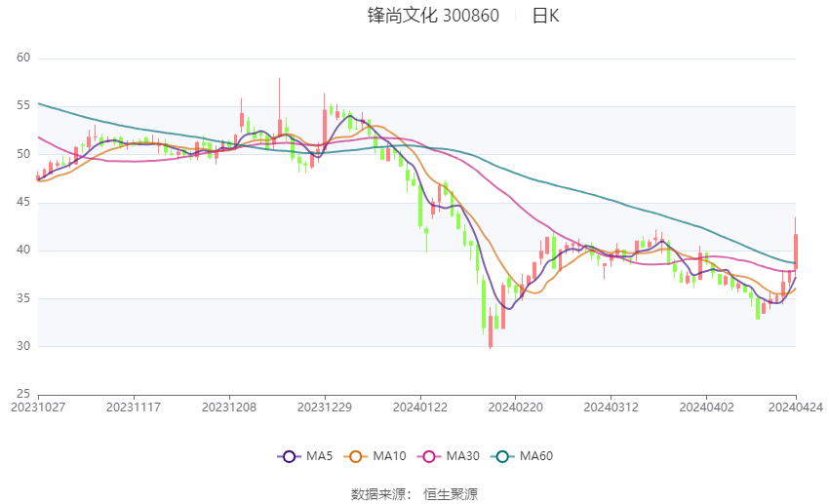Toggle the MA60 legend circle marker
Image resolution: width=829 pixels, height=504 pixels.
pyautogui.click(x=502, y=456)
